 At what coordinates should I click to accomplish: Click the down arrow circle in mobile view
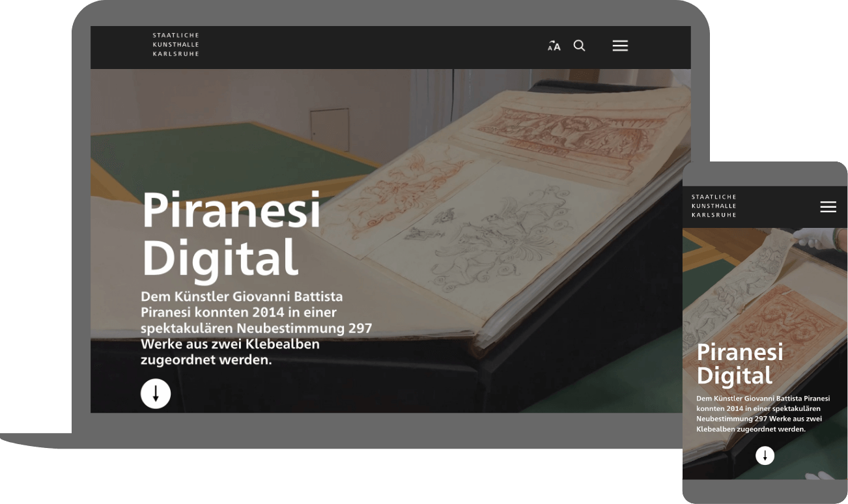(765, 456)
